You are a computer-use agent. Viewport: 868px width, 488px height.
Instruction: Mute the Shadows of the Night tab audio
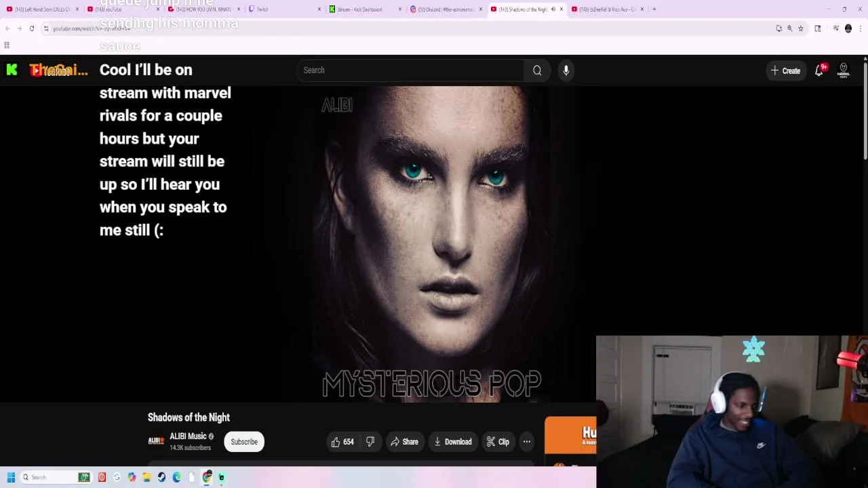pos(553,9)
